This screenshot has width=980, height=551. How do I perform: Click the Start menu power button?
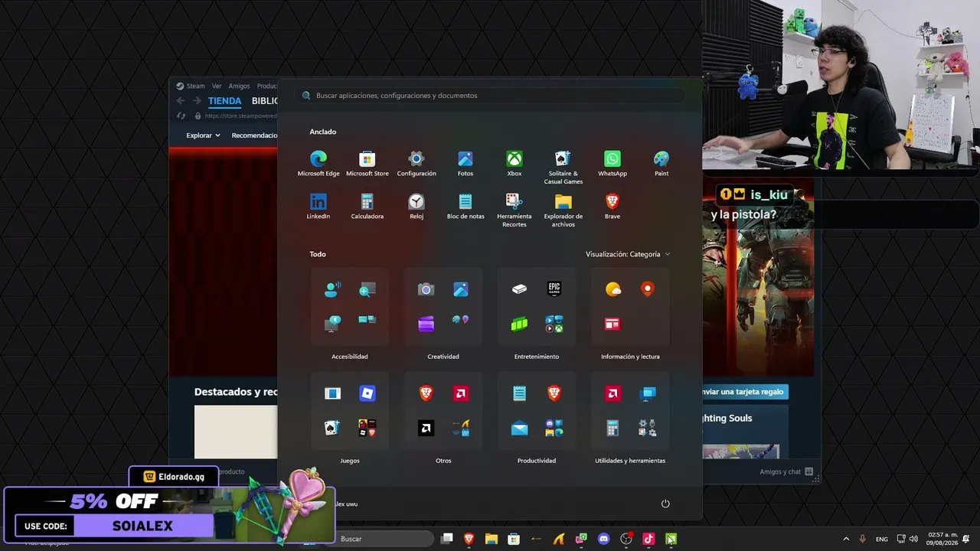point(665,504)
